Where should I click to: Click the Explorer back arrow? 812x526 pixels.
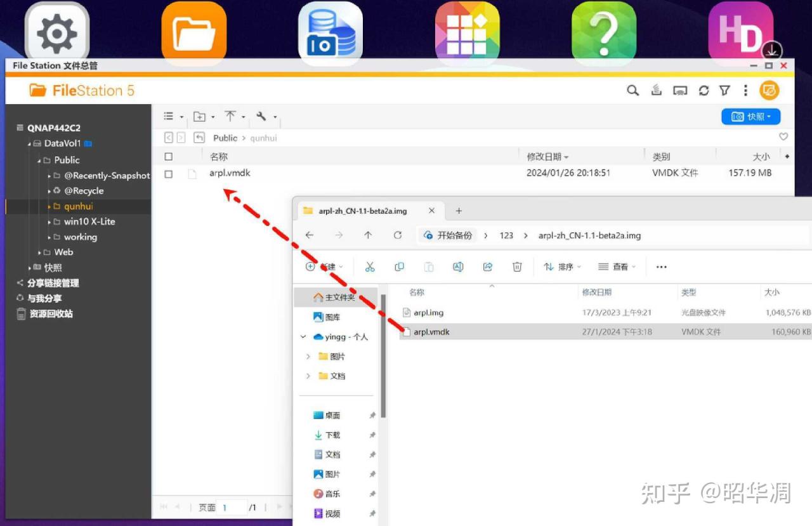[x=310, y=235]
